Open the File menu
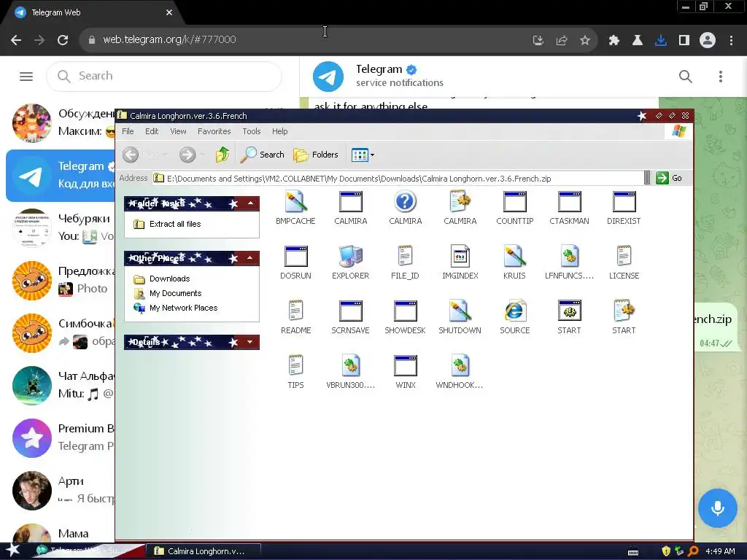 [128, 131]
